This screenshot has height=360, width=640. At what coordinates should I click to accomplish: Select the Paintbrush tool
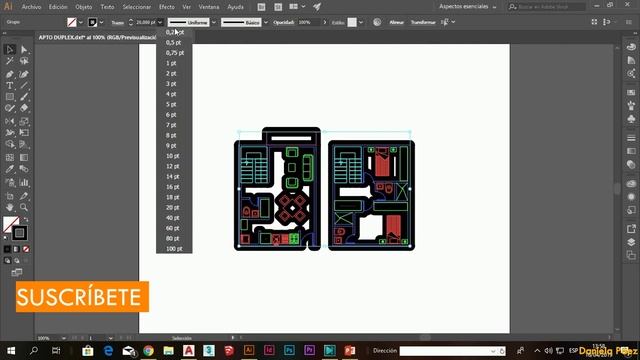(24, 97)
